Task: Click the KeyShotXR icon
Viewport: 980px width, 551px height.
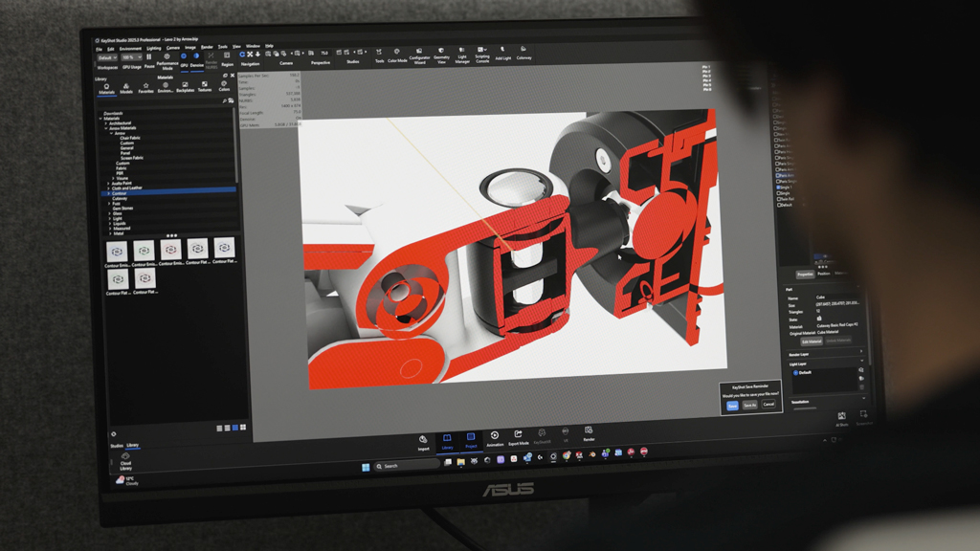Action: coord(542,436)
